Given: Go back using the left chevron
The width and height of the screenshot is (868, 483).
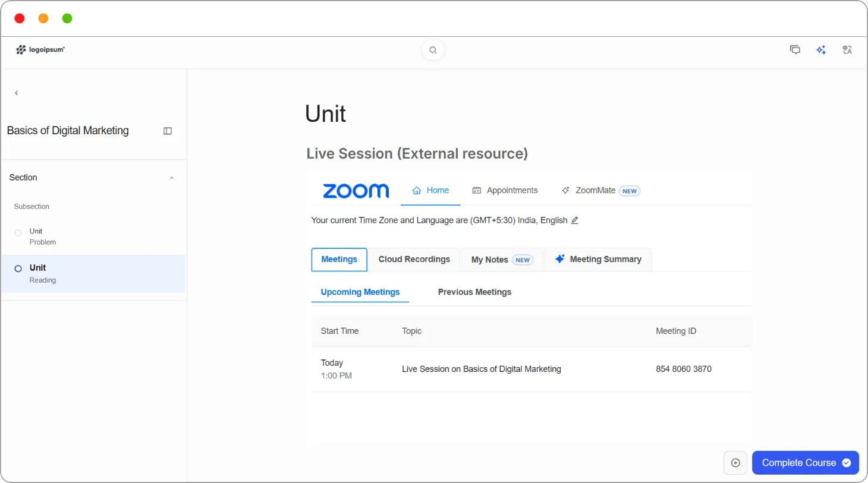Looking at the screenshot, I should (x=17, y=93).
